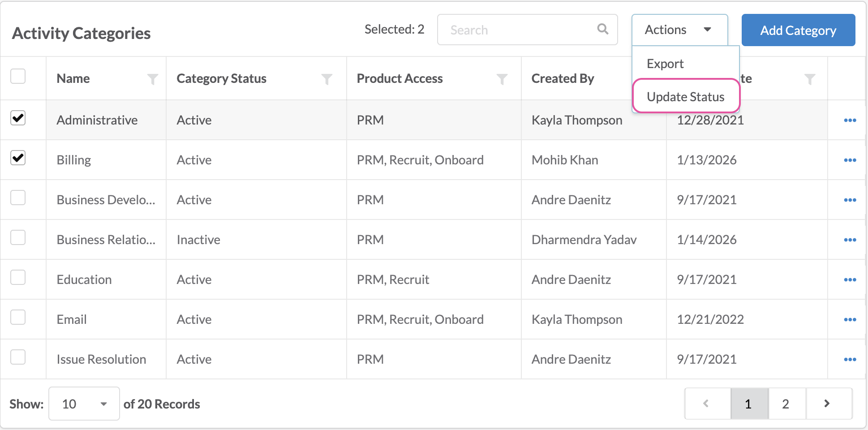Choose Update Status from Actions menu
This screenshot has height=430, width=868.
click(685, 97)
